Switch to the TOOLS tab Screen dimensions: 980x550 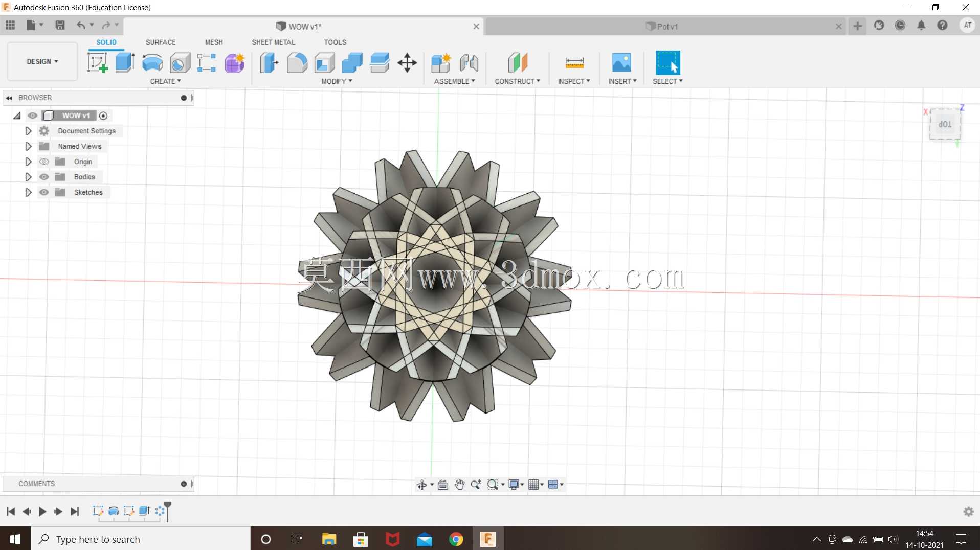[335, 42]
